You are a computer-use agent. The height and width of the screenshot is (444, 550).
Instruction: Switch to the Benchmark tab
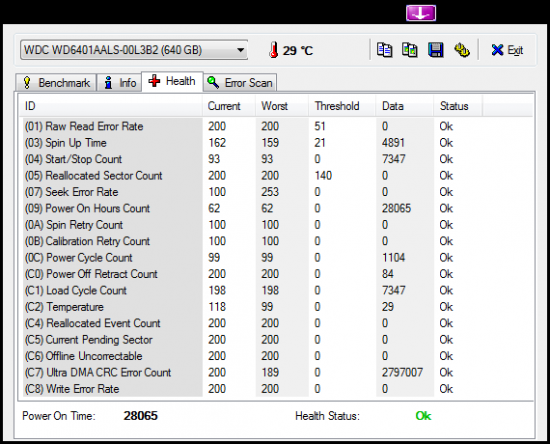[56, 83]
